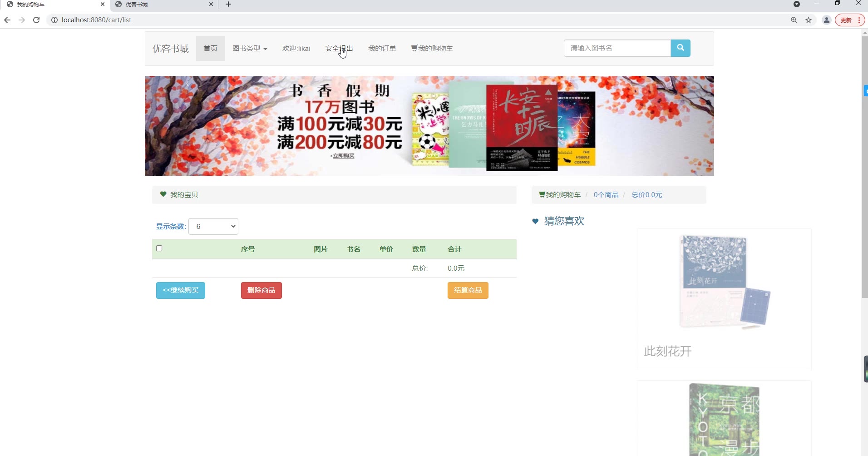868x456 pixels.
Task: Open the tab search dropdown arrow
Action: [797, 4]
